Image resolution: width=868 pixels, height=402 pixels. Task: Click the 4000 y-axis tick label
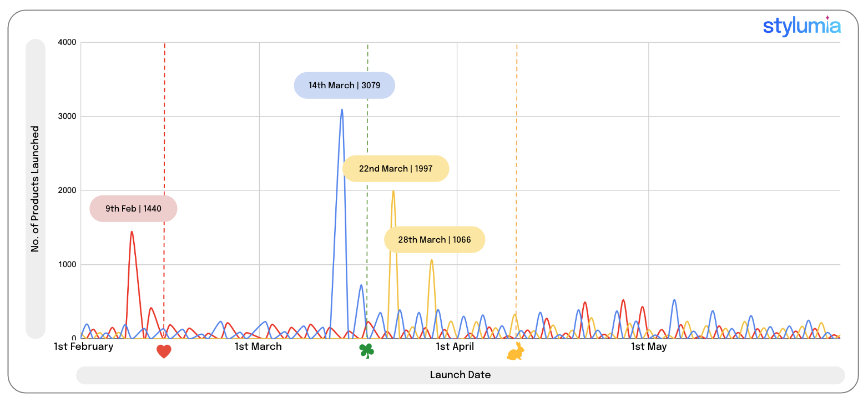67,43
